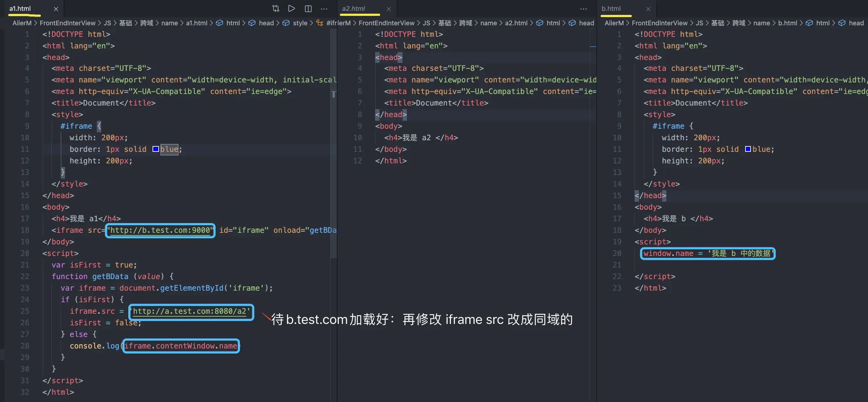This screenshot has height=402, width=868.
Task: Open More Actions menu in a2.html editor
Action: click(584, 9)
